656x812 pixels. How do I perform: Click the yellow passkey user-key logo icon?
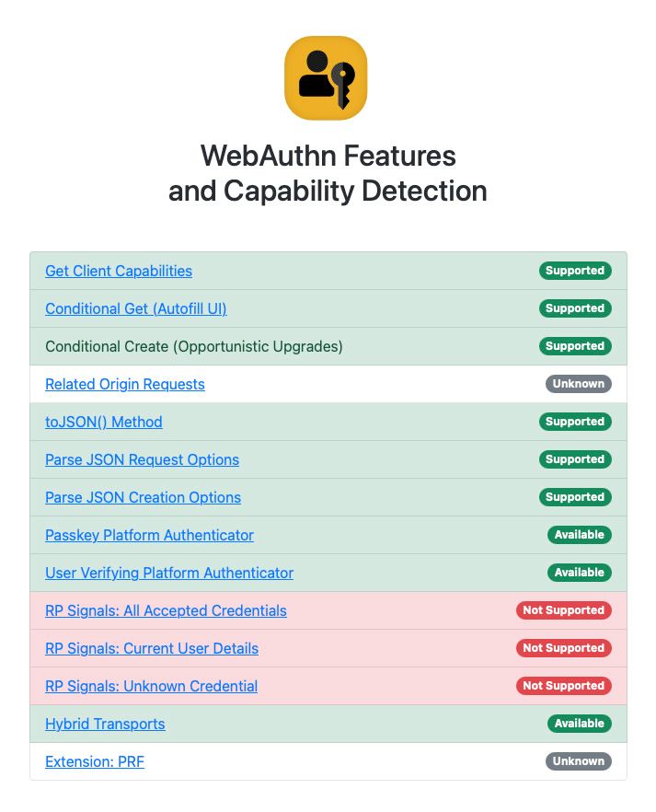point(326,77)
